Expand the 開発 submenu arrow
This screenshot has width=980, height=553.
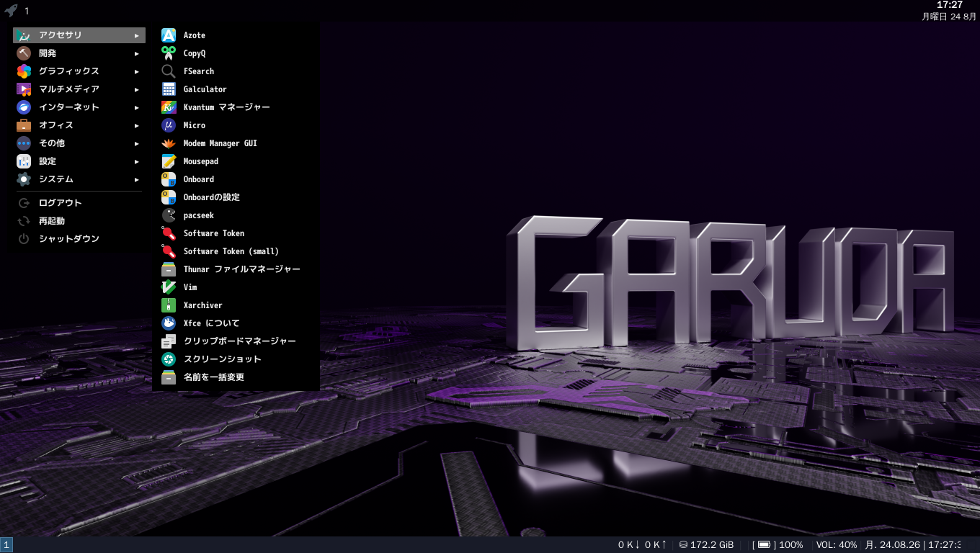coord(137,53)
